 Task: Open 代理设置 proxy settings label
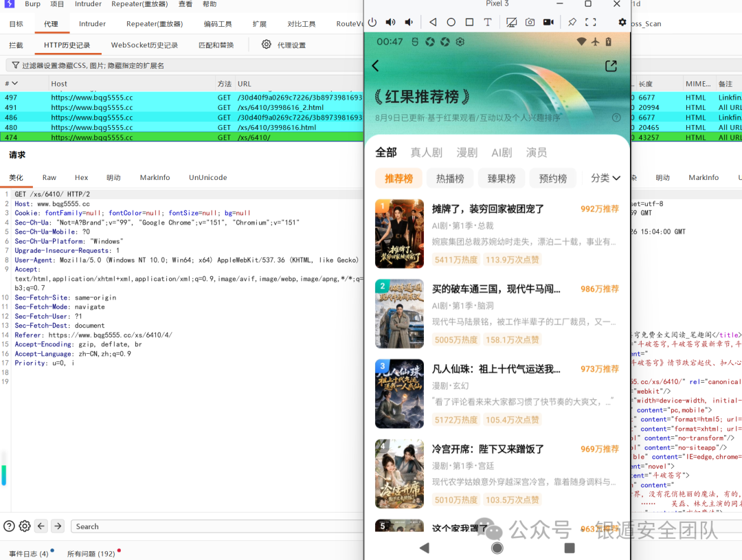coord(291,45)
